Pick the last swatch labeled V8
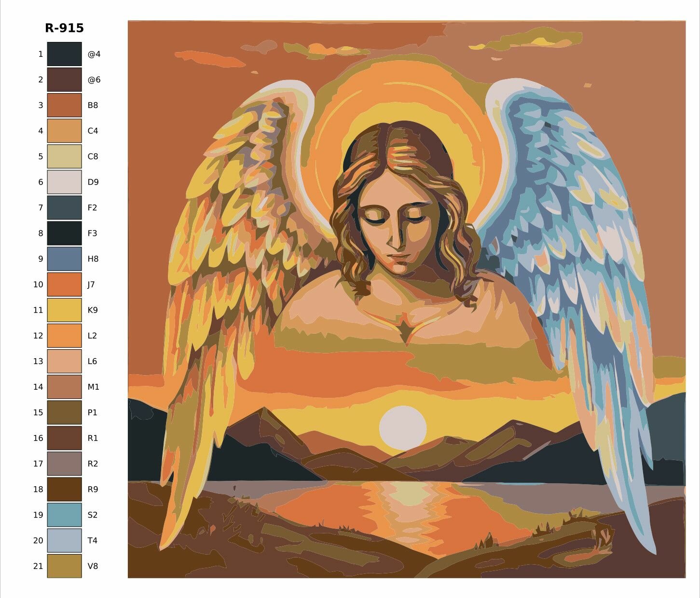The image size is (700, 598). pos(64,566)
